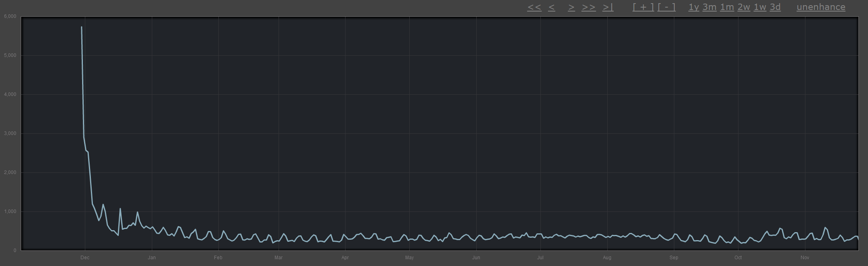868x266 pixels.
Task: Click the 6,000 y-axis value
Action: [x=10, y=16]
